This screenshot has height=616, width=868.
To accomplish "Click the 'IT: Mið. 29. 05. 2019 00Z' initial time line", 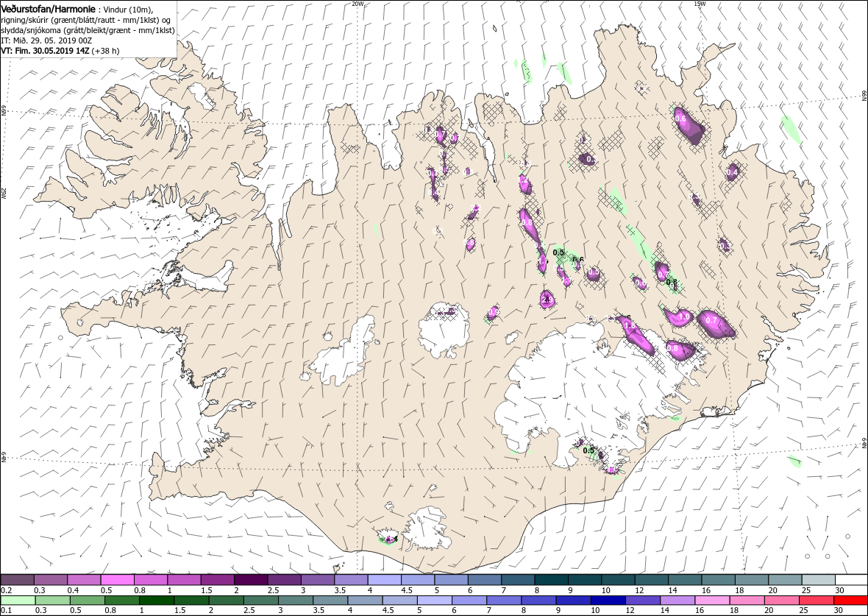I will coord(46,40).
